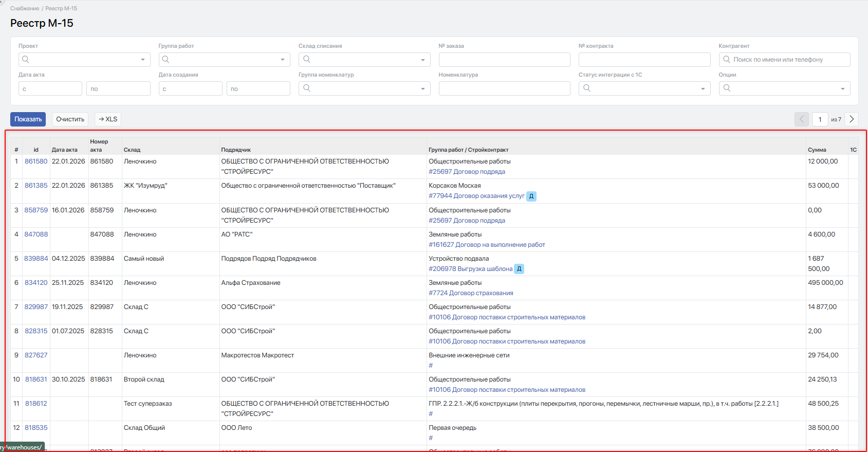Click the next page arrow icon

pos(852,119)
